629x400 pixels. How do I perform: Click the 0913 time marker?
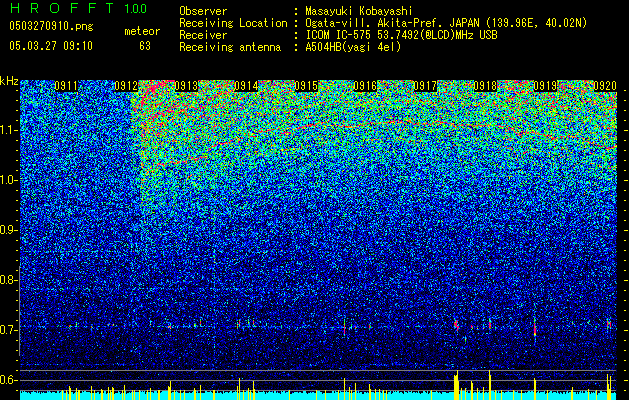(186, 86)
